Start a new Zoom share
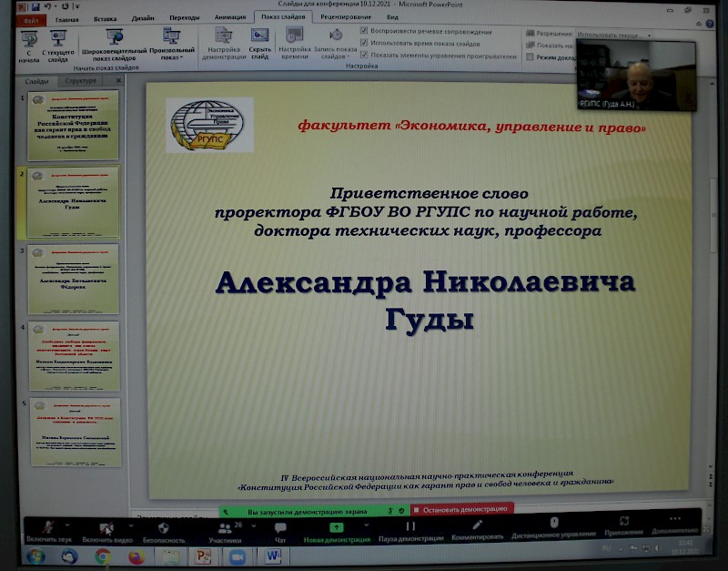The height and width of the screenshot is (571, 728). [x=337, y=529]
